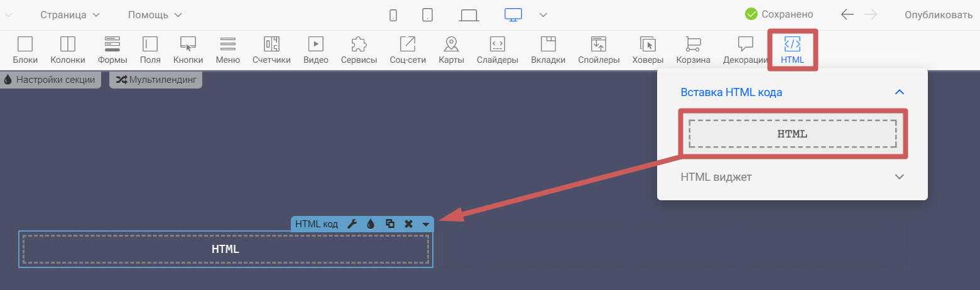Switch to tablet preview mode
980x290 pixels.
tap(427, 15)
